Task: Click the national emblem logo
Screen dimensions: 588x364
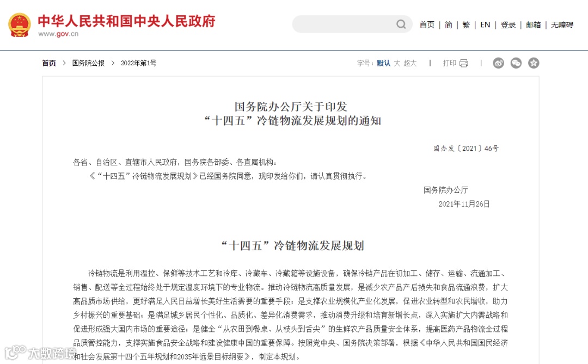Action: (20, 24)
